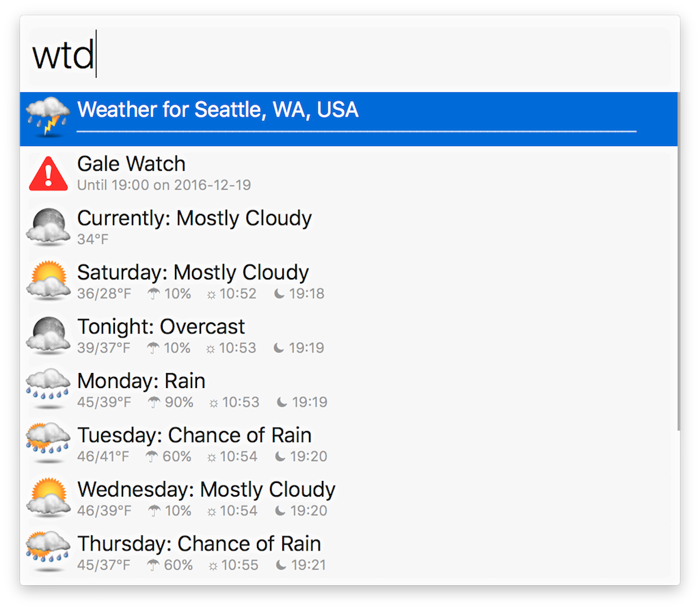This screenshot has width=700, height=610.
Task: Click the results list vertical scrollbar
Action: pyautogui.click(x=678, y=260)
